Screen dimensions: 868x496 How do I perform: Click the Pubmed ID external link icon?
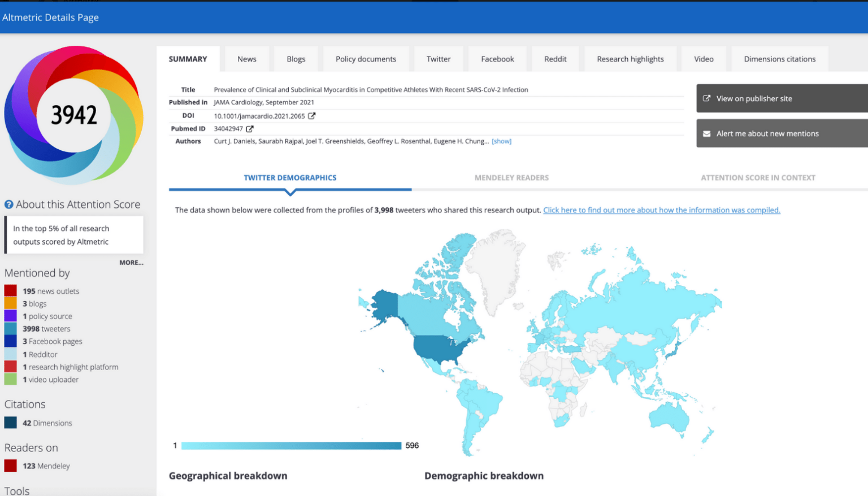tap(249, 128)
